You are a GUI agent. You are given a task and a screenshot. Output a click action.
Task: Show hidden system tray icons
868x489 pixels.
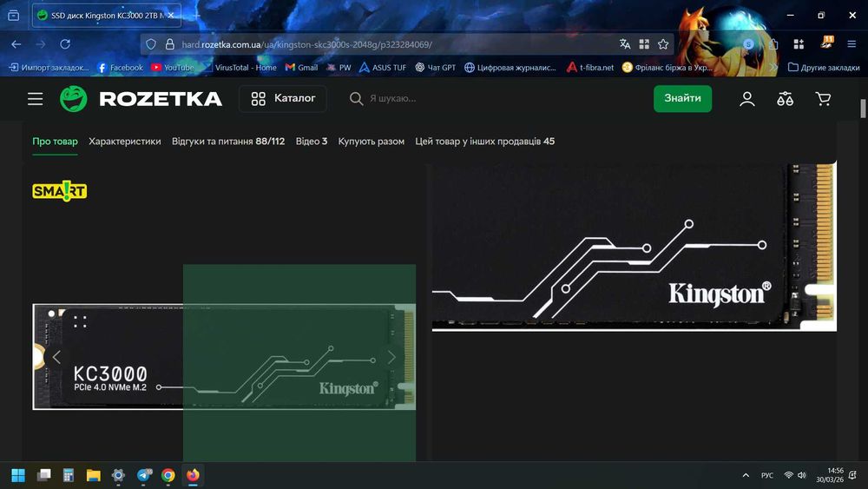tap(746, 475)
